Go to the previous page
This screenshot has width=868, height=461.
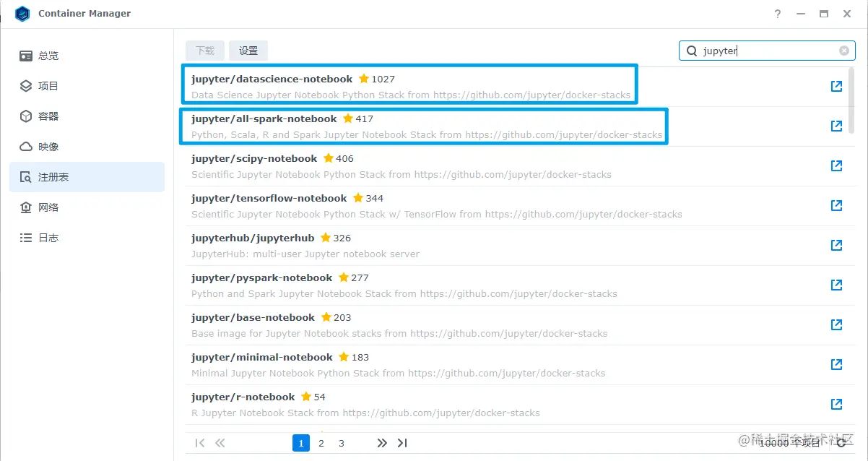pyautogui.click(x=220, y=443)
